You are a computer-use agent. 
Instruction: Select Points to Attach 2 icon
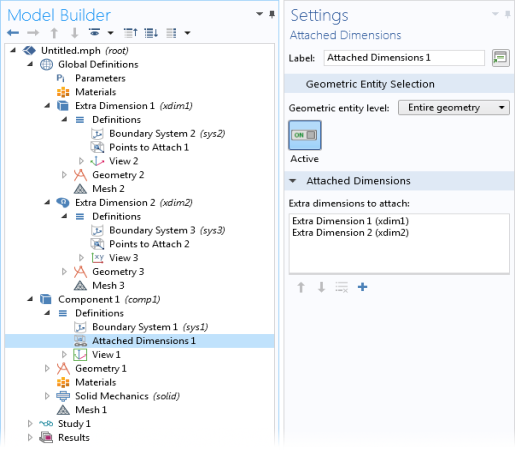[x=97, y=244]
